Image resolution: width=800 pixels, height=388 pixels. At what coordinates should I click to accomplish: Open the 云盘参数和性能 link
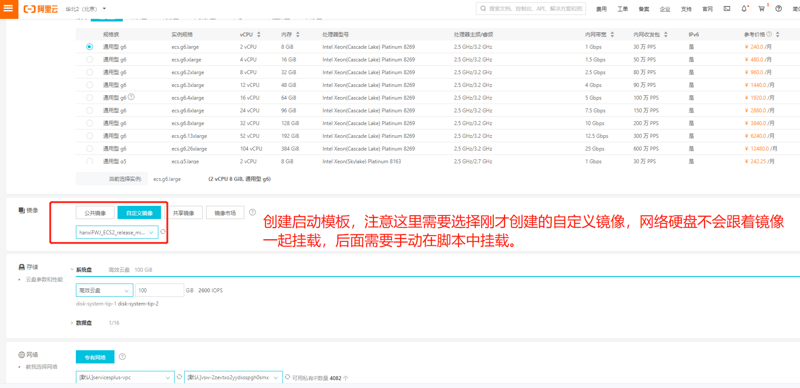point(44,280)
